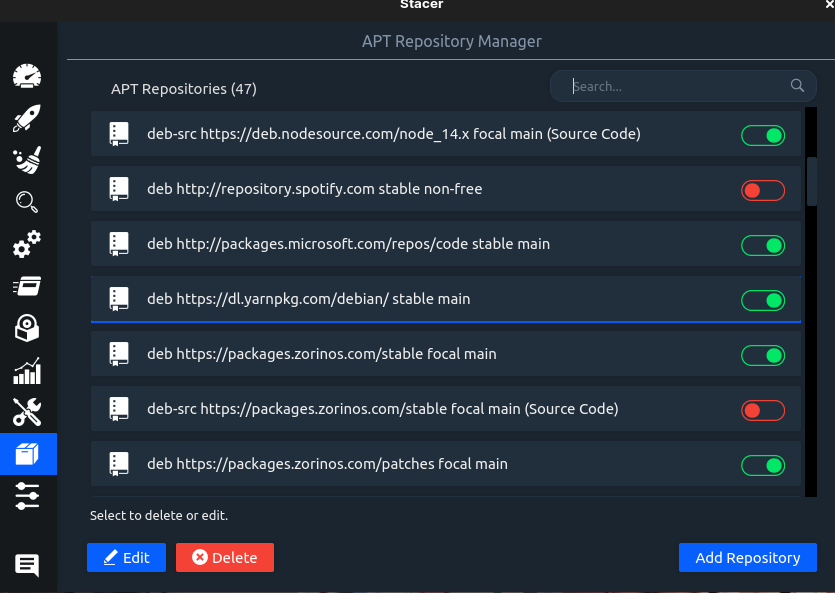Click the Add Repository button
This screenshot has height=593, width=835.
747,558
